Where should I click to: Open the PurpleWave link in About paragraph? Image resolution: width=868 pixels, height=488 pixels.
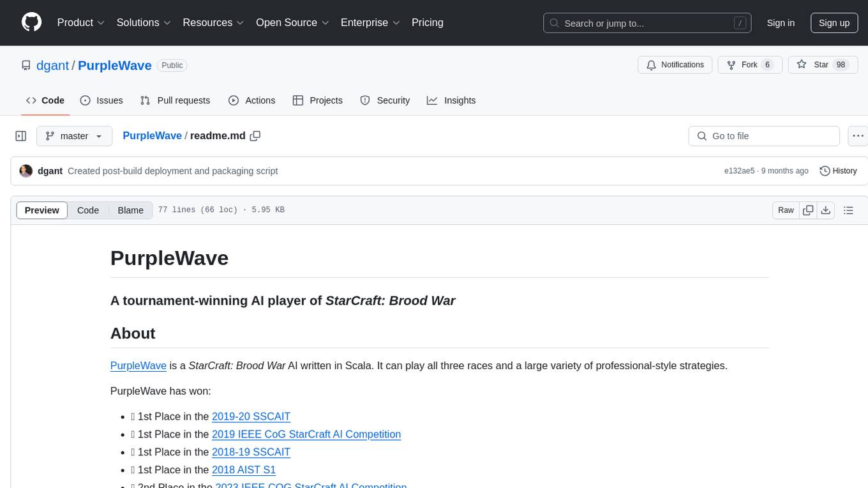[x=138, y=365]
